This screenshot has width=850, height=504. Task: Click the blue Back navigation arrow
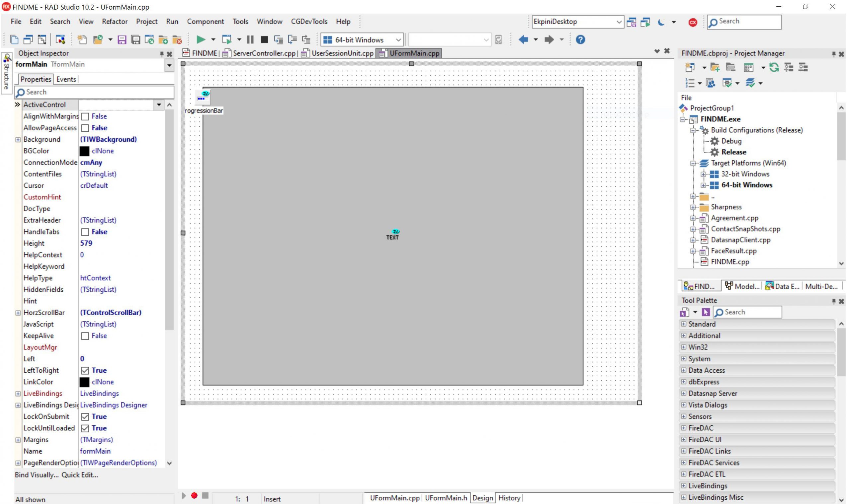[x=523, y=40]
